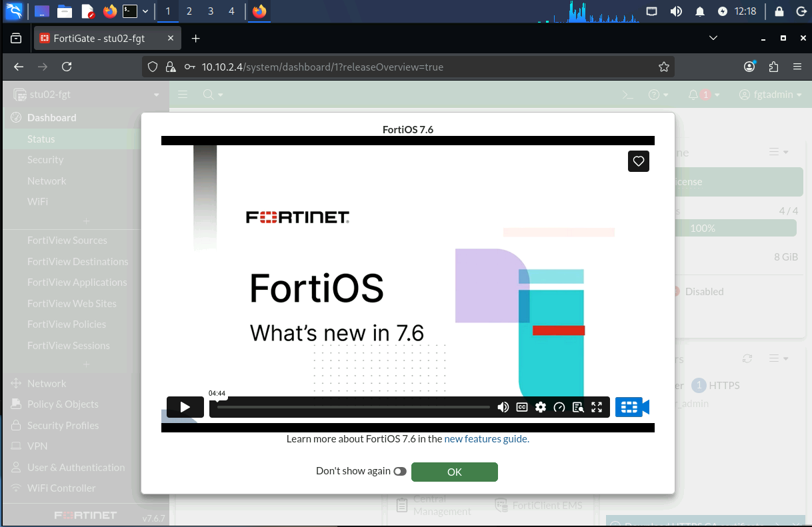Viewport: 812px width, 527px height.
Task: Expand the stu02-fgt device dropdown
Action: pos(87,95)
